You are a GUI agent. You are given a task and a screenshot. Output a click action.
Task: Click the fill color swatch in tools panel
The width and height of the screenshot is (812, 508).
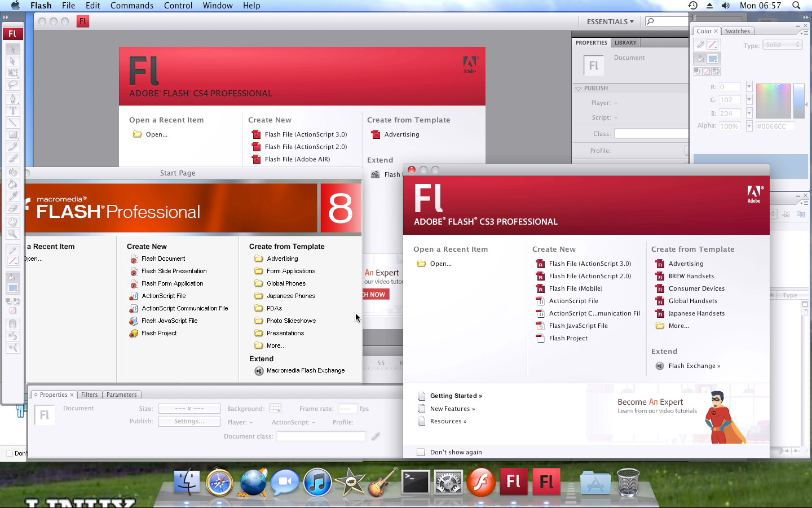(x=12, y=288)
